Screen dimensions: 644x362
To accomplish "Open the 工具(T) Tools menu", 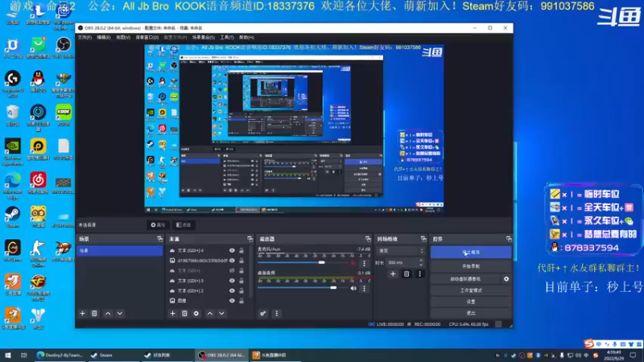I will [227, 37].
